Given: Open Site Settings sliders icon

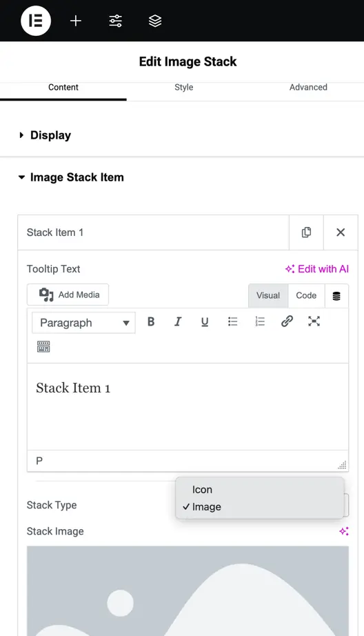Looking at the screenshot, I should (x=116, y=21).
